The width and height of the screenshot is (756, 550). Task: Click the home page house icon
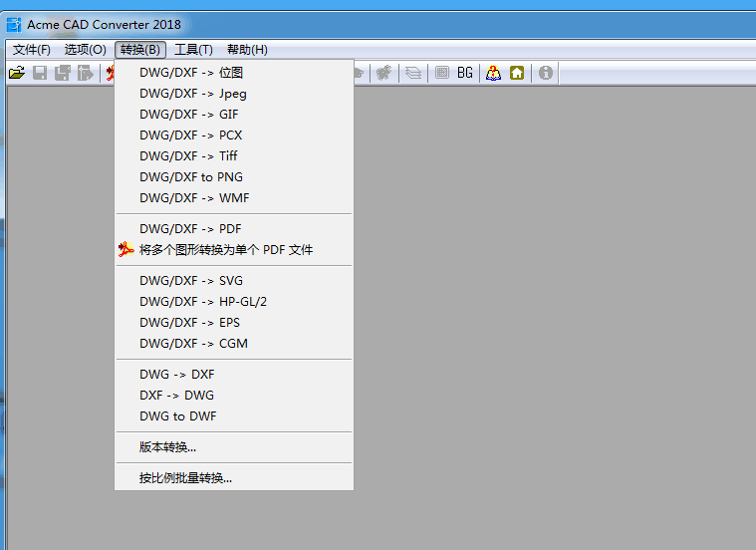pyautogui.click(x=517, y=73)
